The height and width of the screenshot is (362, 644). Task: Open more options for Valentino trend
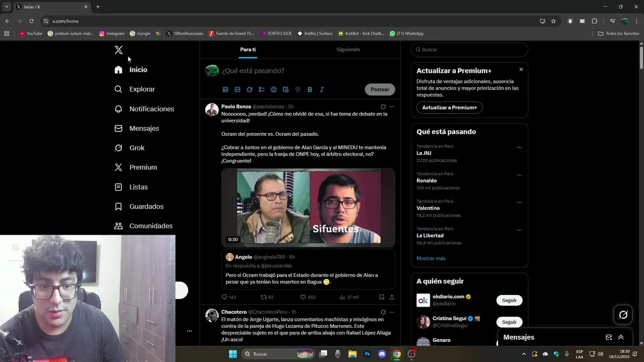[519, 203]
